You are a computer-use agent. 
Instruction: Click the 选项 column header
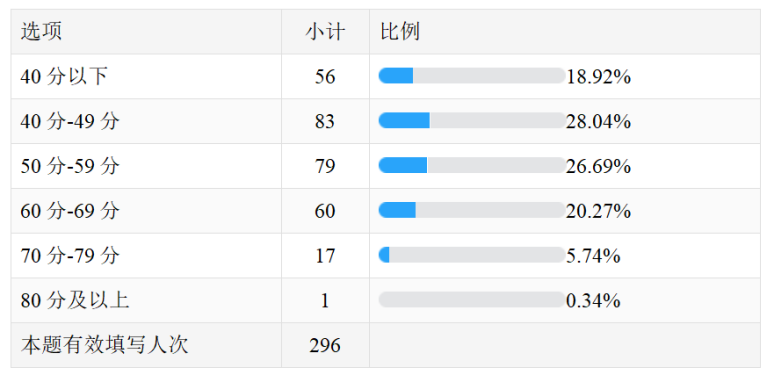click(x=41, y=32)
